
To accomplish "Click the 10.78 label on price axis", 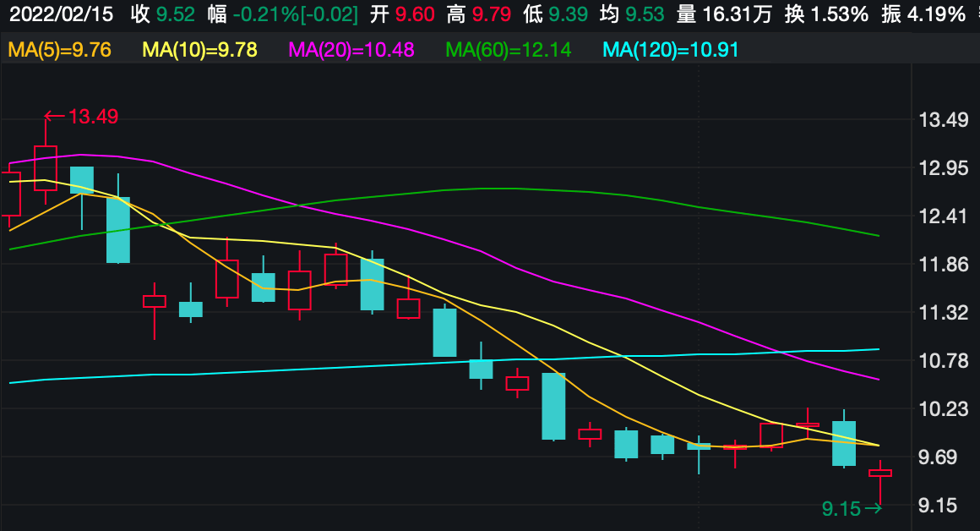I will [943, 361].
